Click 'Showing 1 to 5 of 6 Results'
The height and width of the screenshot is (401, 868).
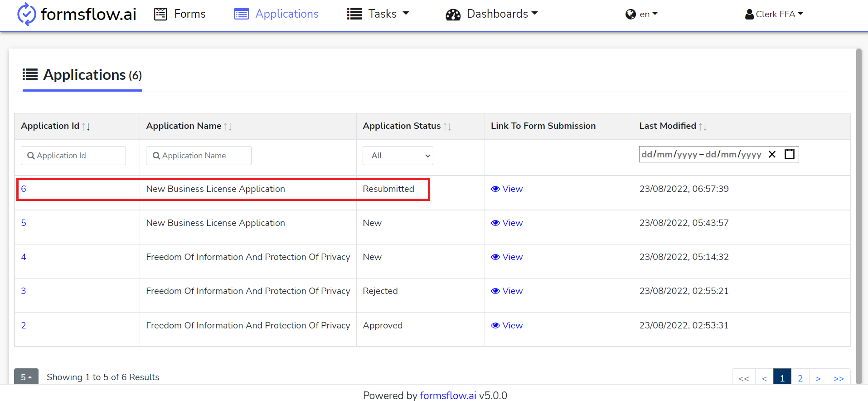click(x=103, y=377)
